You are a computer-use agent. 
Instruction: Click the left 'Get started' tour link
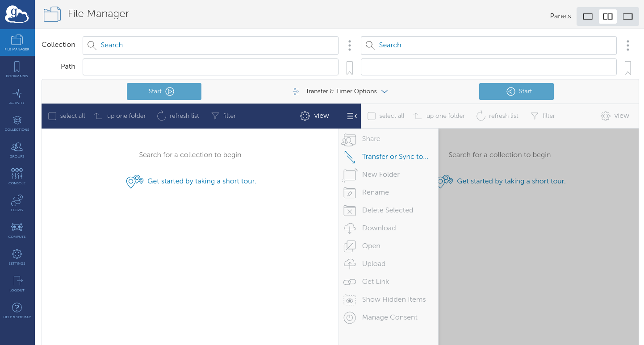point(201,181)
